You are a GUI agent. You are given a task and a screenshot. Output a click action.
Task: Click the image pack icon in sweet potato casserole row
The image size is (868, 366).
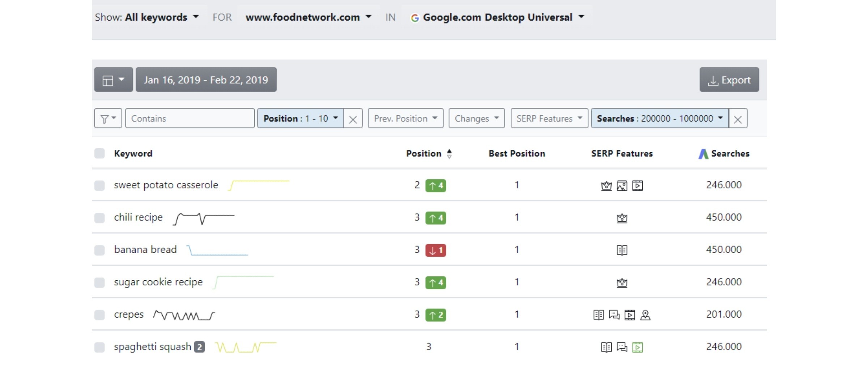point(622,186)
